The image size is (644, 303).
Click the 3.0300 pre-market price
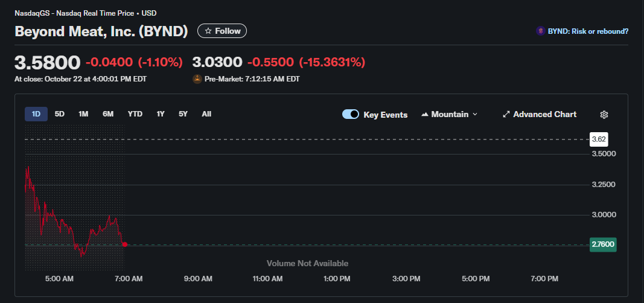click(x=218, y=62)
